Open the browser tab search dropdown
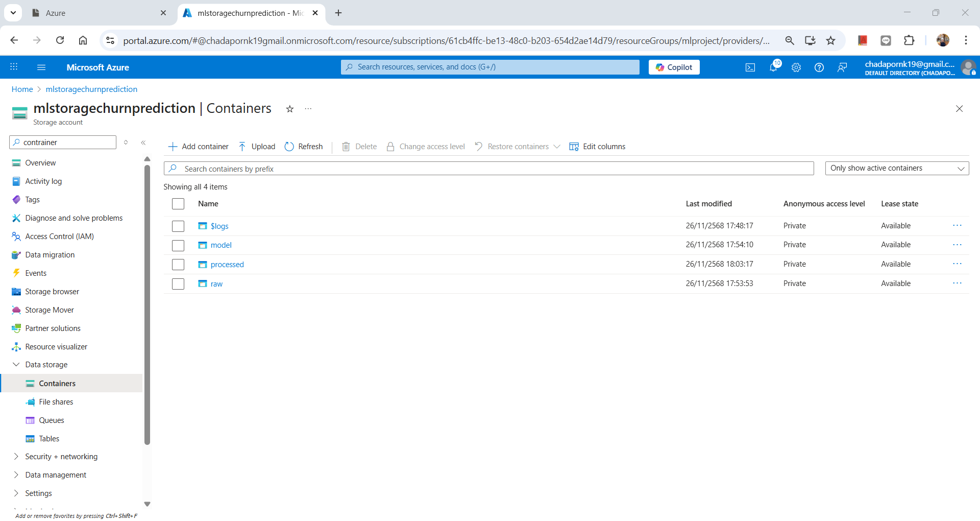The height and width of the screenshot is (521, 980). (13, 13)
